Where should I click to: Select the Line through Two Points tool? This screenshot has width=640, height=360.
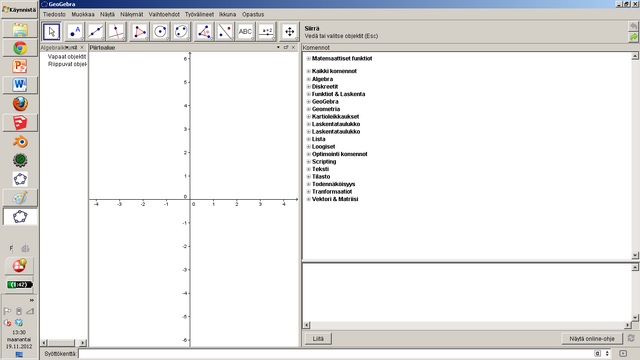click(96, 32)
